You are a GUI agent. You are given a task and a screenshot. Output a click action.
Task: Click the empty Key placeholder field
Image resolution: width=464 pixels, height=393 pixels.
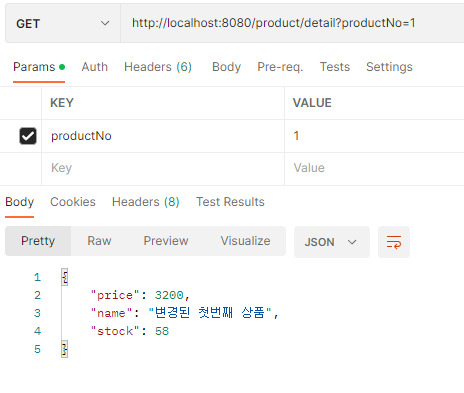(163, 168)
